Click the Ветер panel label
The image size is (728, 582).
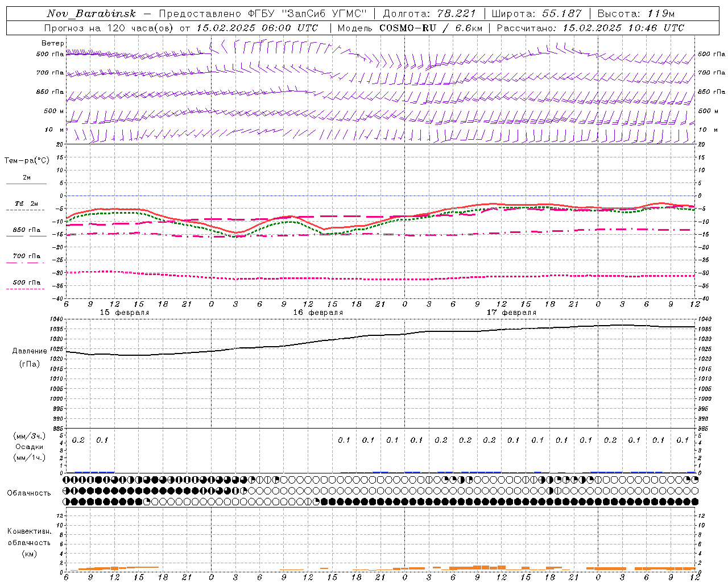[x=52, y=43]
